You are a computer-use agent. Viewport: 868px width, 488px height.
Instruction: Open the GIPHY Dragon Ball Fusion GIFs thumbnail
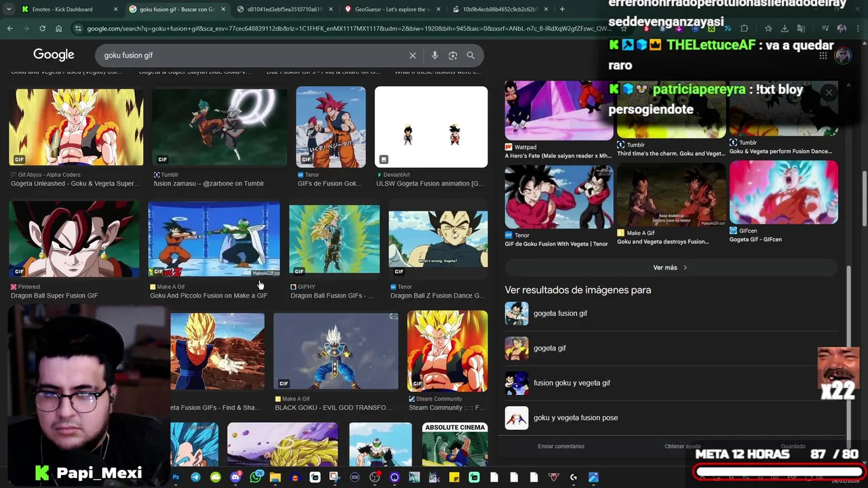pos(334,239)
